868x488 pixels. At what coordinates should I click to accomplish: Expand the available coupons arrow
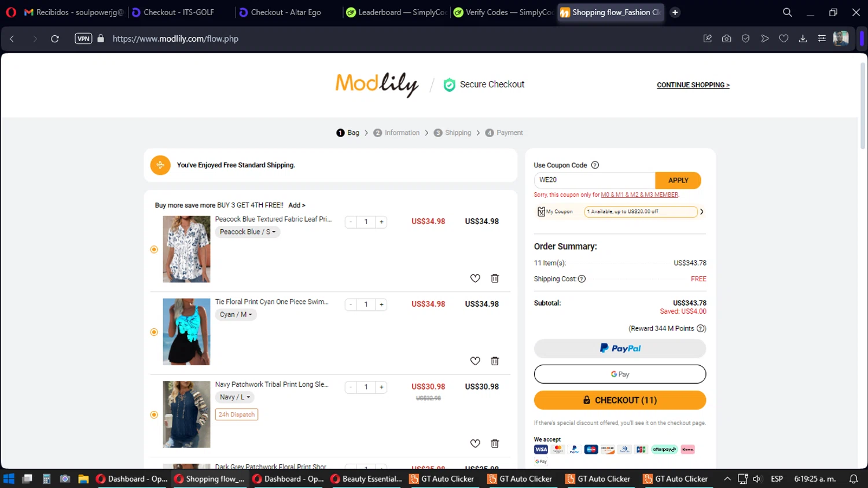coord(702,212)
